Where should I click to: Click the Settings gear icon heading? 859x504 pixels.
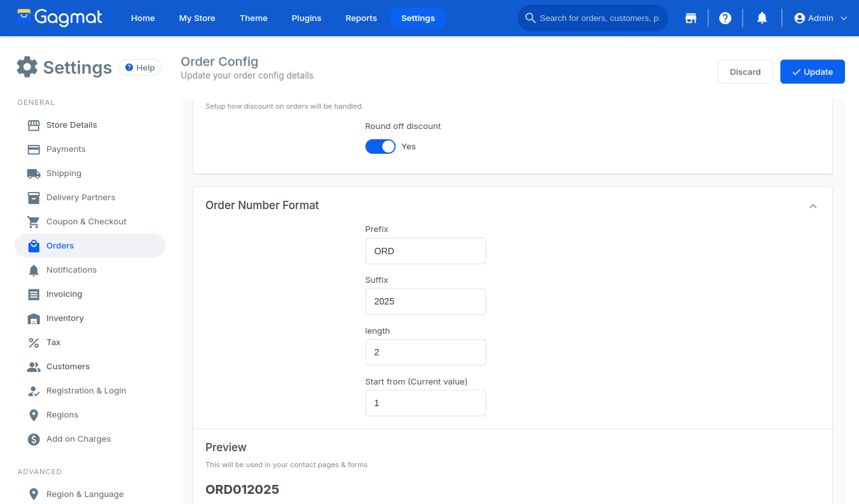(x=27, y=67)
